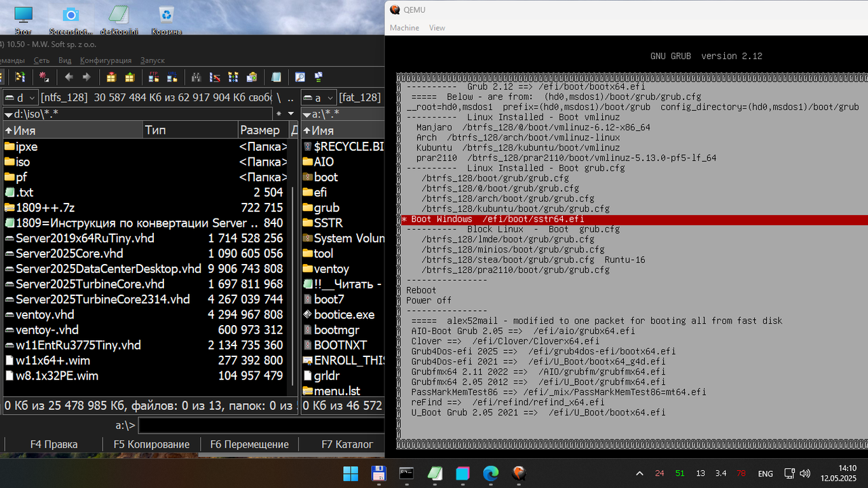Select w11x64+.wim file
This screenshot has width=868, height=488.
[x=145, y=360]
